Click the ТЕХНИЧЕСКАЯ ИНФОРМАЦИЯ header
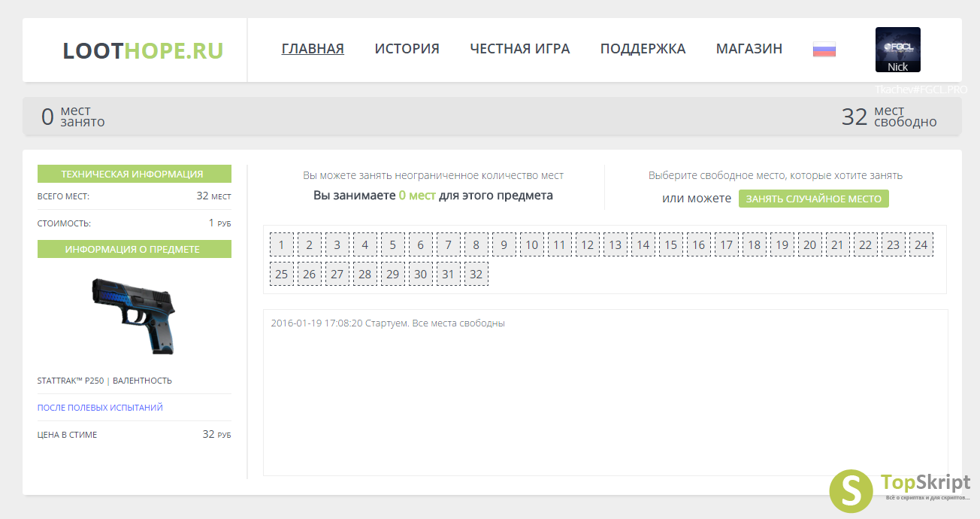Viewport: 980px width, 519px height. coord(135,174)
